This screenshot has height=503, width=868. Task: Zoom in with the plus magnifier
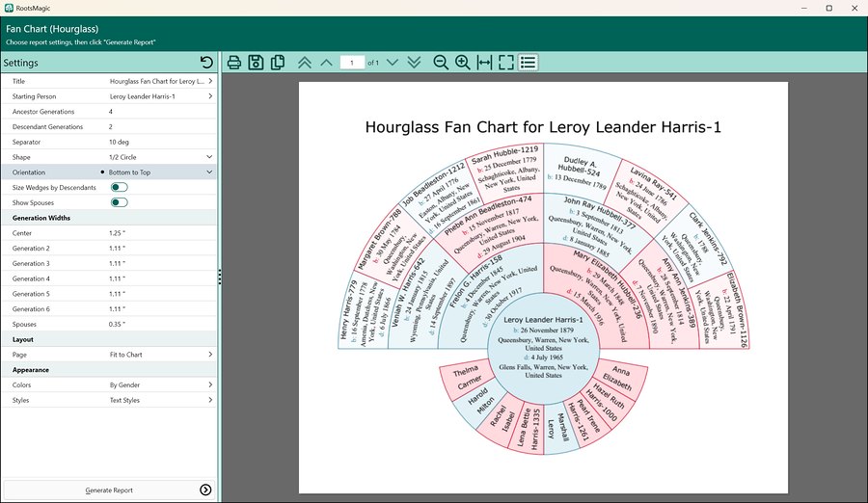point(462,63)
